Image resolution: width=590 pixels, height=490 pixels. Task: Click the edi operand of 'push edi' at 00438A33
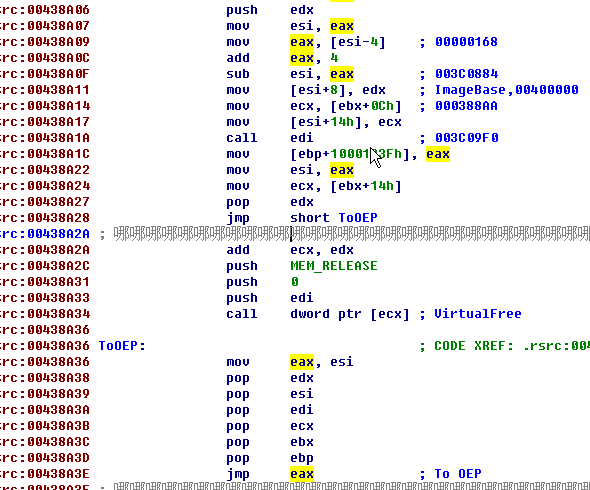[302, 298]
